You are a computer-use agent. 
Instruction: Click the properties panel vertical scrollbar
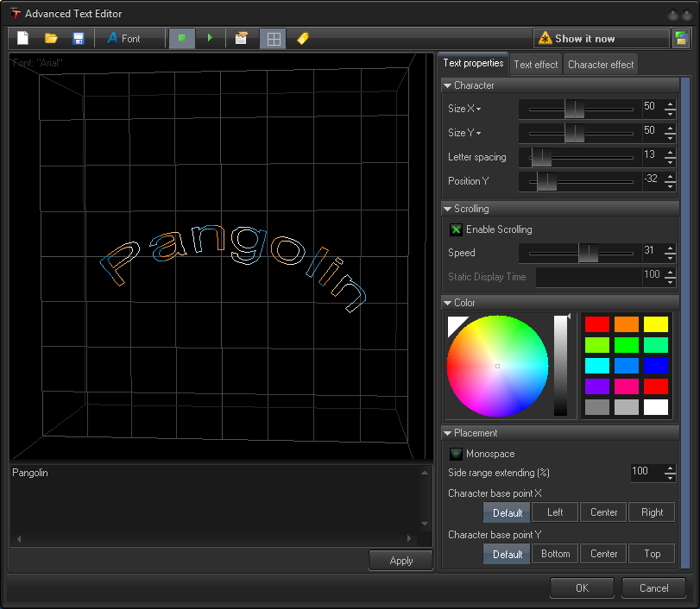[x=685, y=323]
